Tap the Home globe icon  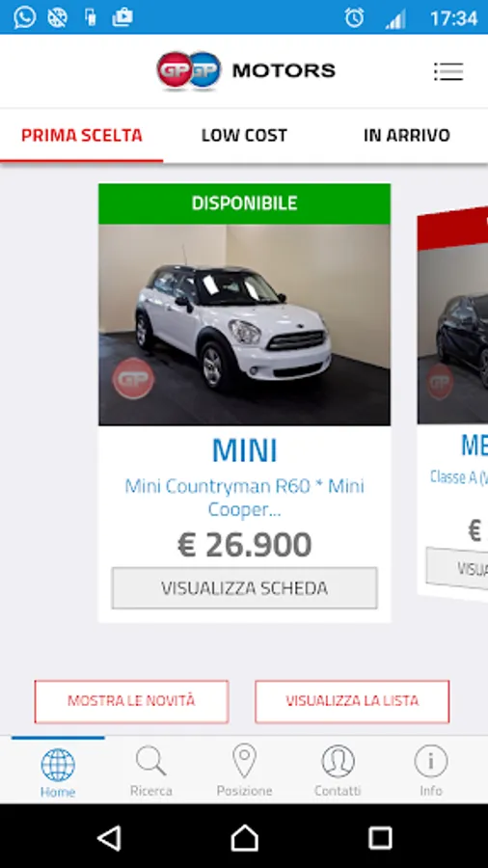pos(58,765)
